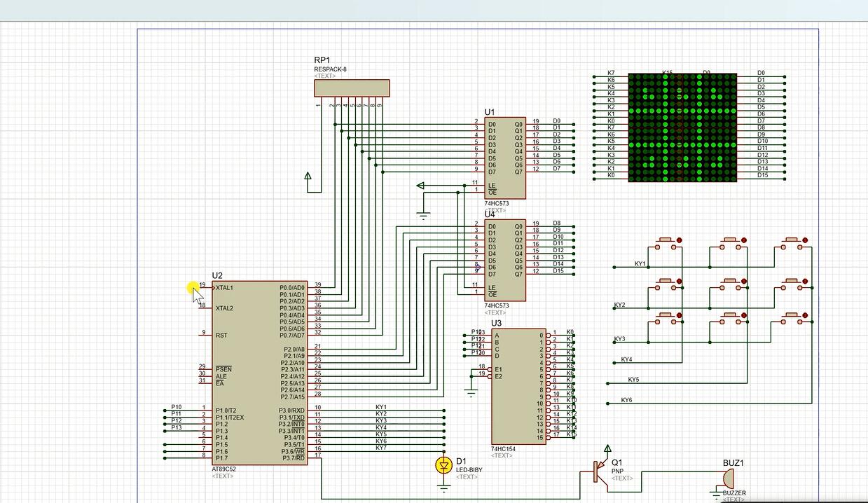Click the P3.0/RXD pin label
This screenshot has width=868, height=503.
tap(291, 411)
